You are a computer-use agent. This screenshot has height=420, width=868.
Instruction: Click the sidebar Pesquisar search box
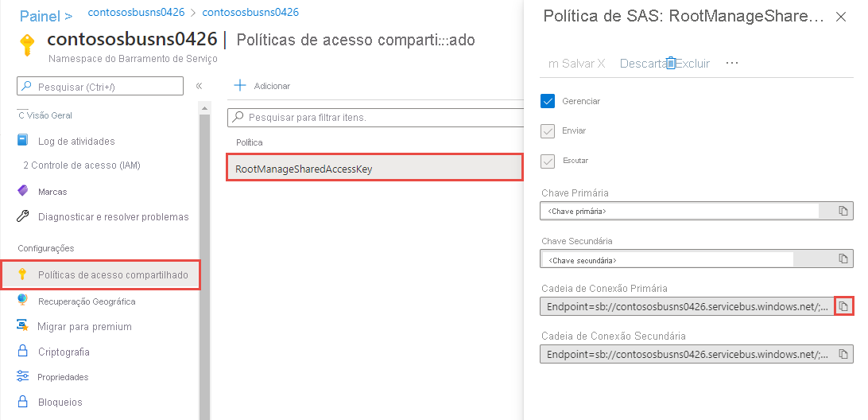(x=100, y=87)
